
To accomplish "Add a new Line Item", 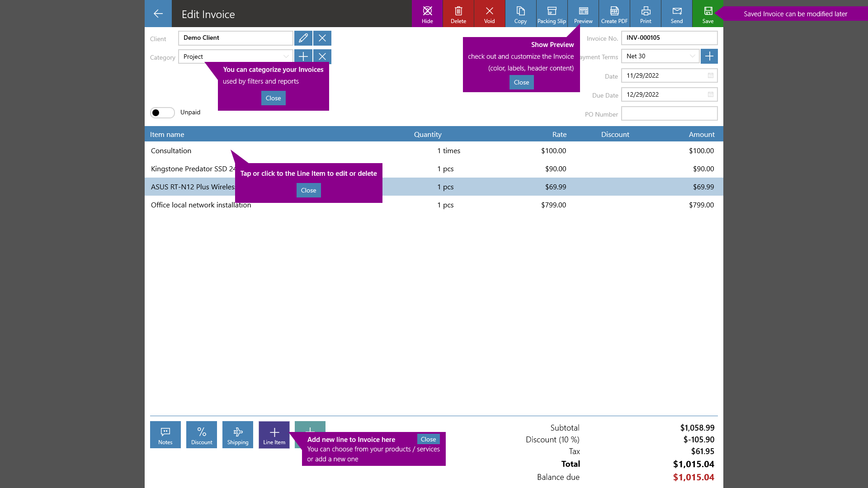I will pyautogui.click(x=274, y=434).
